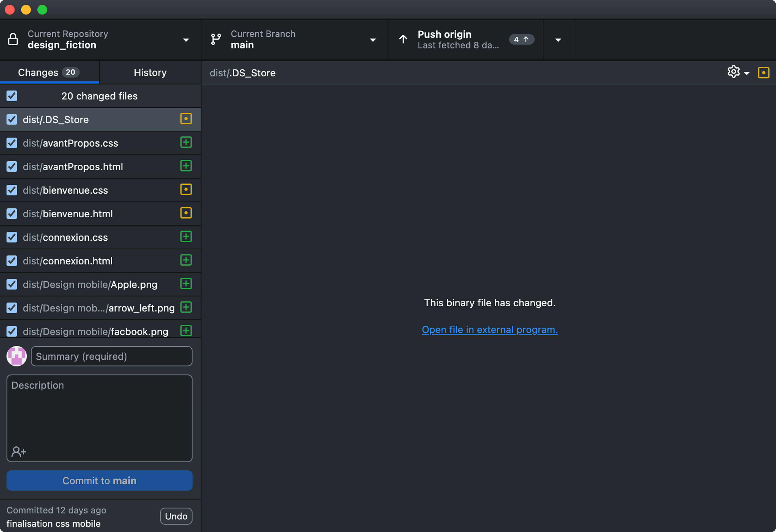The height and width of the screenshot is (532, 776).
Task: Uncheck the 20 changed files checkbox
Action: [12, 96]
